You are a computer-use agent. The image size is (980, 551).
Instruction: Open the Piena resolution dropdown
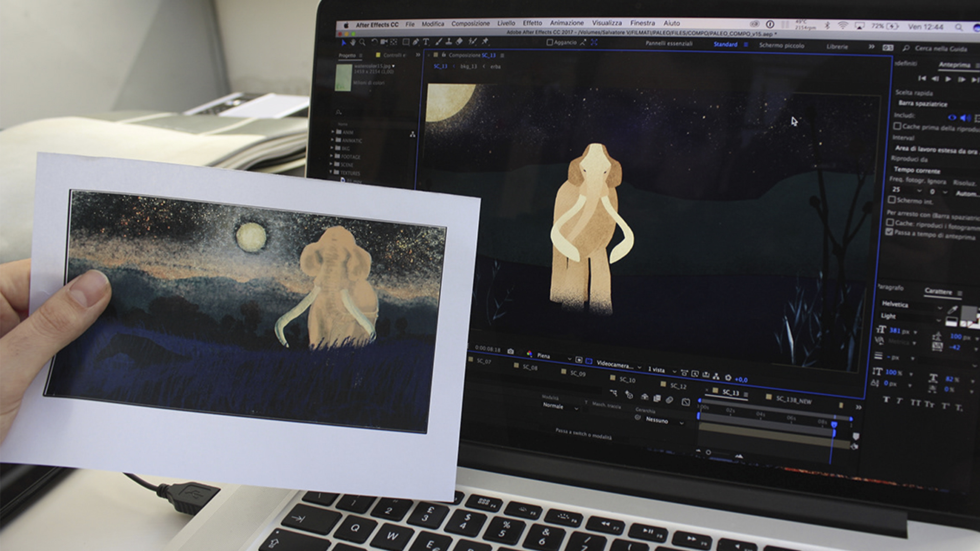(554, 357)
